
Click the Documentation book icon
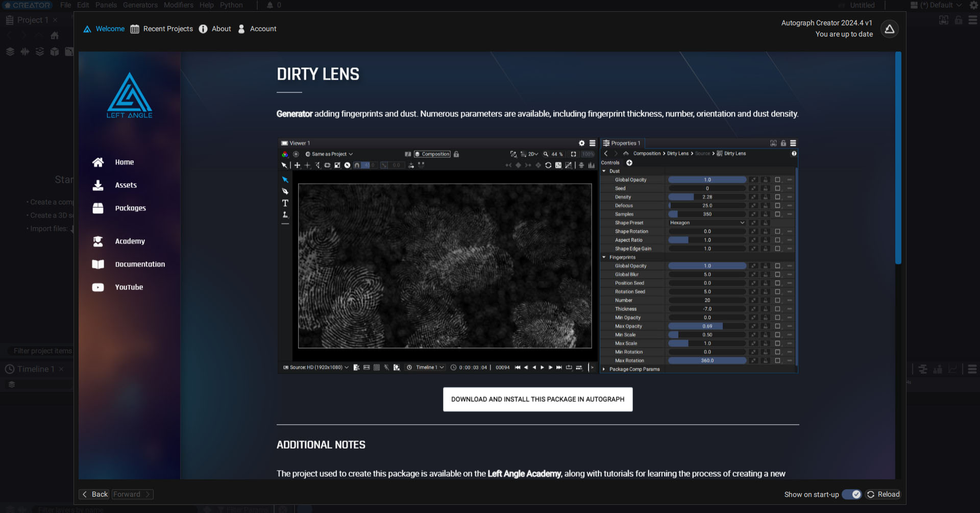click(98, 264)
